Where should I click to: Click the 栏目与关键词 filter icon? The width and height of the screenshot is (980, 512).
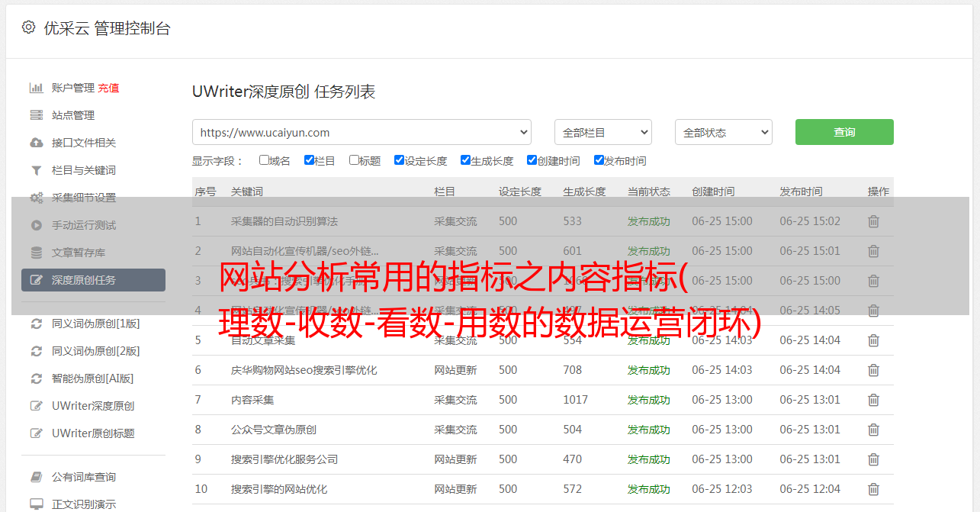pos(36,170)
